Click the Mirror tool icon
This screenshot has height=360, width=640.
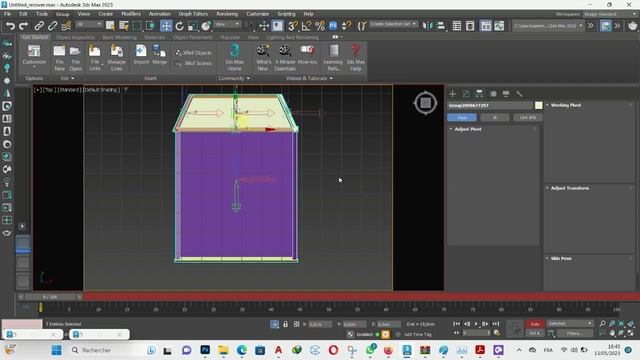pos(427,26)
